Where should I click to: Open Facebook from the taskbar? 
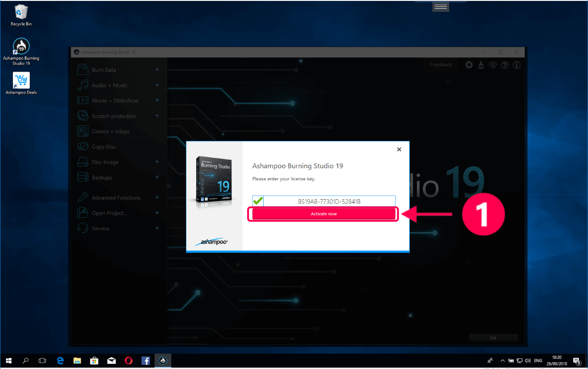point(146,361)
